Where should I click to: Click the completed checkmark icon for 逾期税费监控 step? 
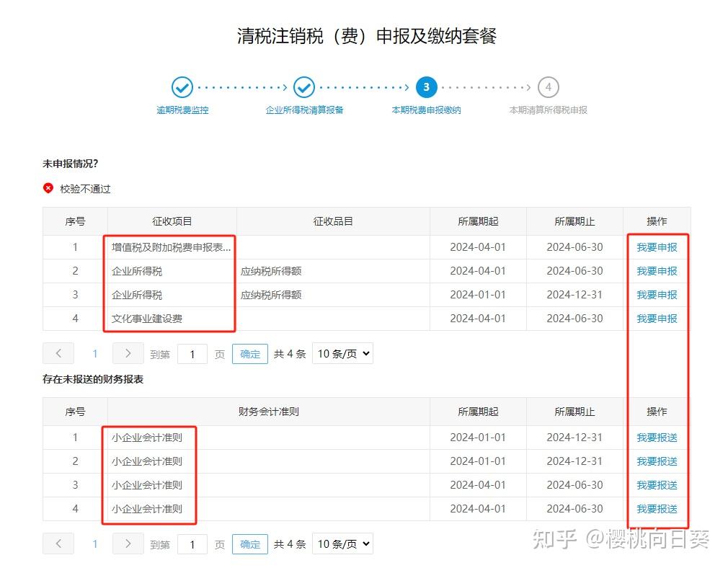click(x=181, y=86)
